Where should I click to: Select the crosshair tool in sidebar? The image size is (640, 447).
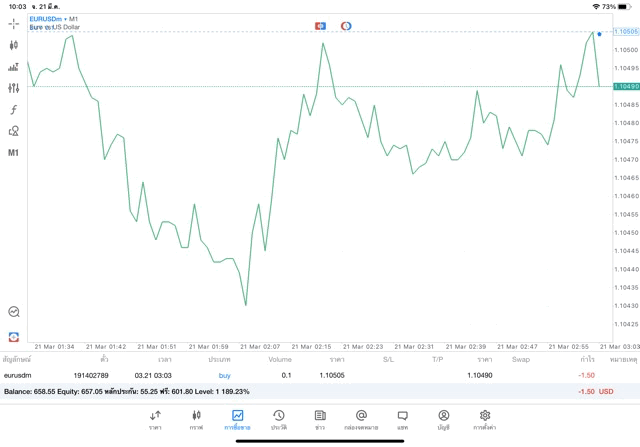pyautogui.click(x=14, y=23)
